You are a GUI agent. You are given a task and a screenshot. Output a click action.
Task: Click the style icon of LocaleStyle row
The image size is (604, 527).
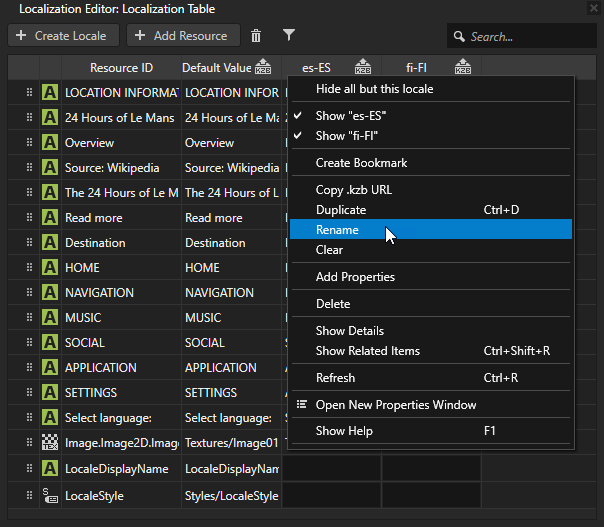[50, 495]
